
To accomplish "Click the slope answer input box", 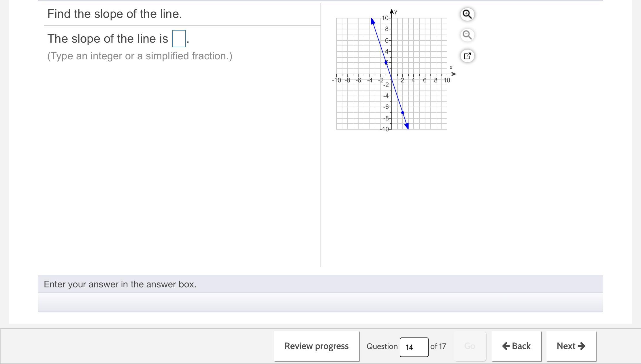I will click(x=179, y=39).
